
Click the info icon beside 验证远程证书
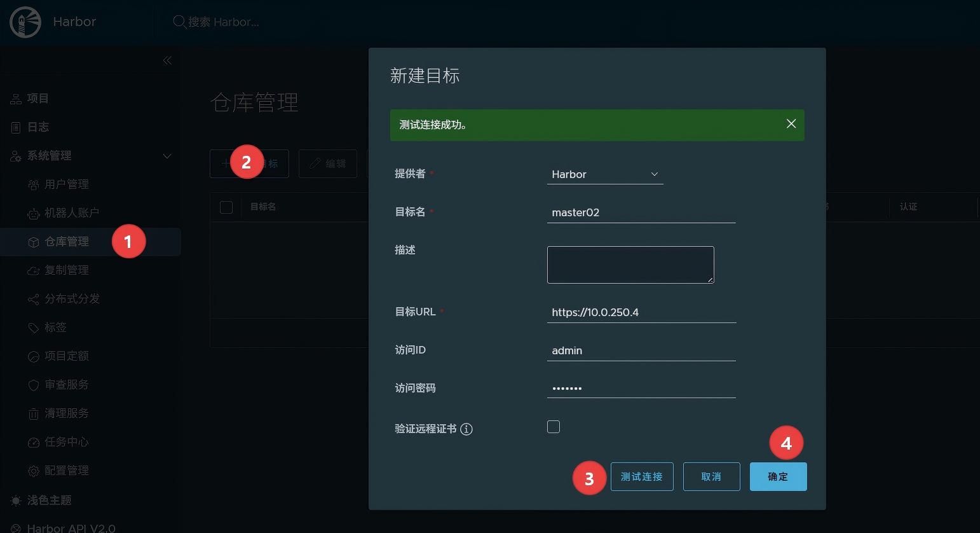(x=466, y=429)
